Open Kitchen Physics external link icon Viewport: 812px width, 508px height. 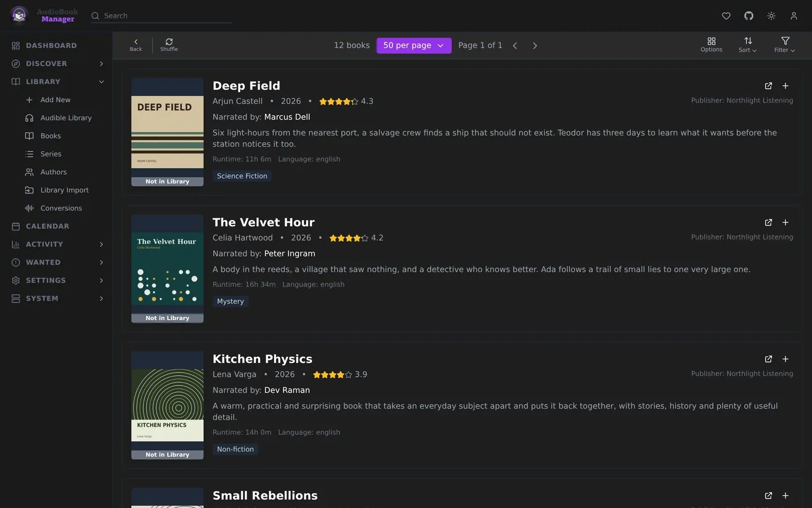coord(769,359)
